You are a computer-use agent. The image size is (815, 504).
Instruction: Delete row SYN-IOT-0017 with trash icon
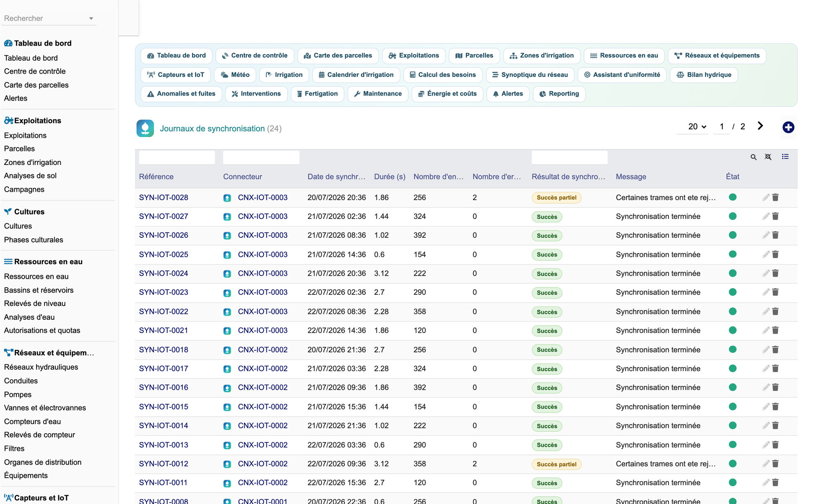pyautogui.click(x=776, y=368)
